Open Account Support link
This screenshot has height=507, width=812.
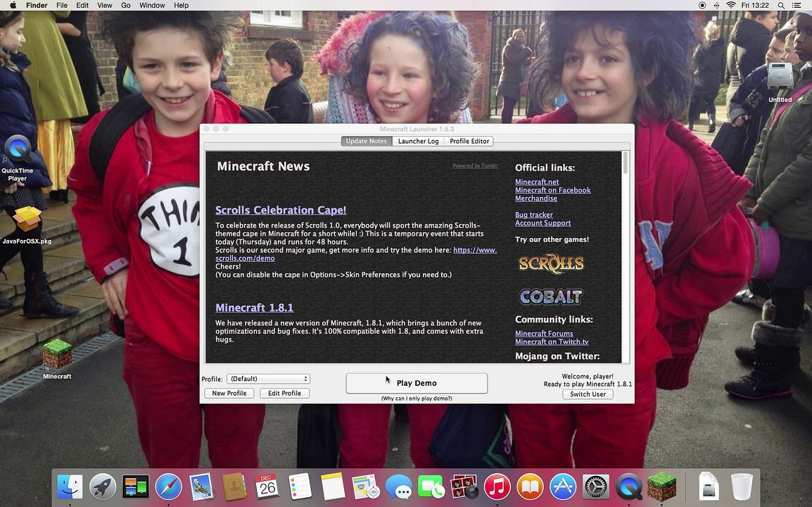543,223
